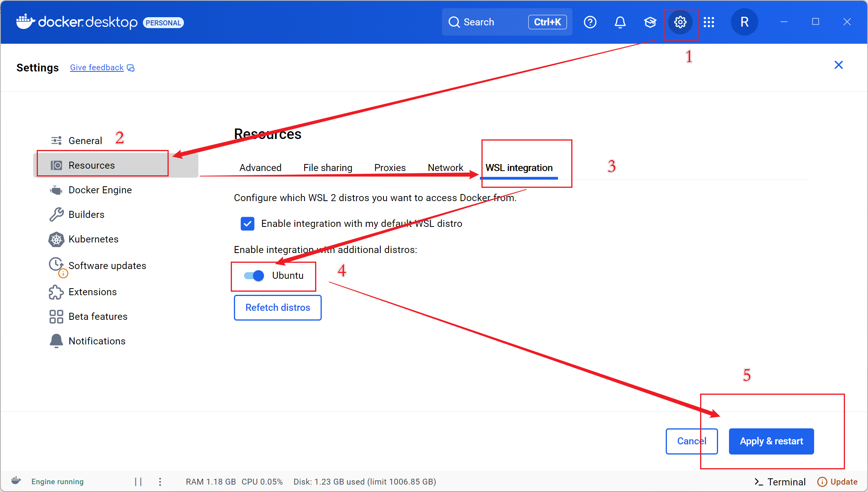The height and width of the screenshot is (492, 868).
Task: Click the Beta features grid icon
Action: [56, 317]
